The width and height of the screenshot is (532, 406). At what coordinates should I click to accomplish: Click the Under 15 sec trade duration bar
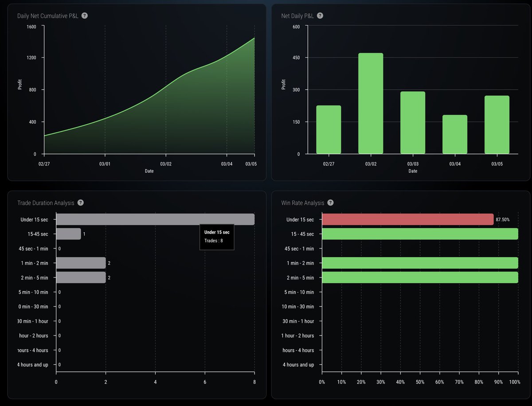click(x=155, y=219)
